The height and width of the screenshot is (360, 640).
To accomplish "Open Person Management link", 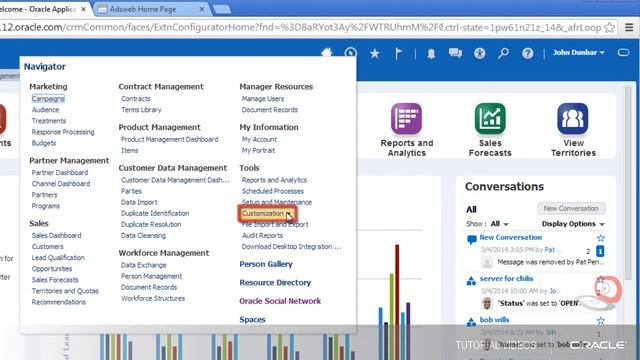I will tap(151, 276).
